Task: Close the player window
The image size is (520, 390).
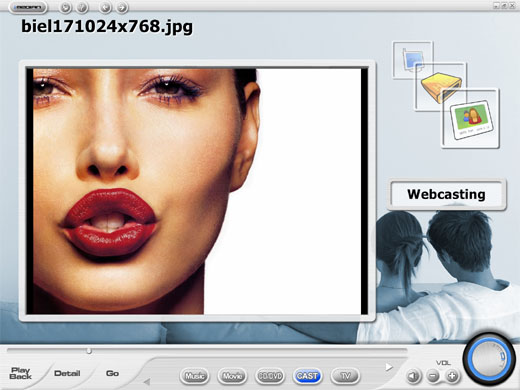Action: click(x=512, y=6)
